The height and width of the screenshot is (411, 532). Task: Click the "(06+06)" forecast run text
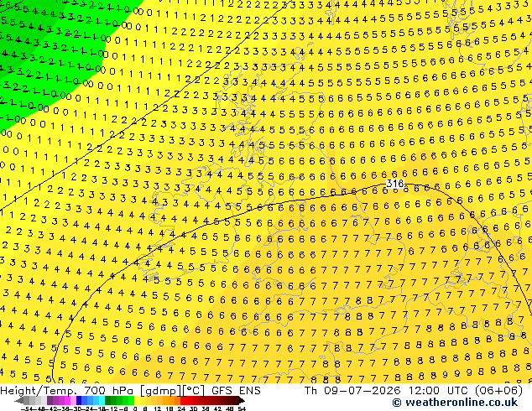498,391
